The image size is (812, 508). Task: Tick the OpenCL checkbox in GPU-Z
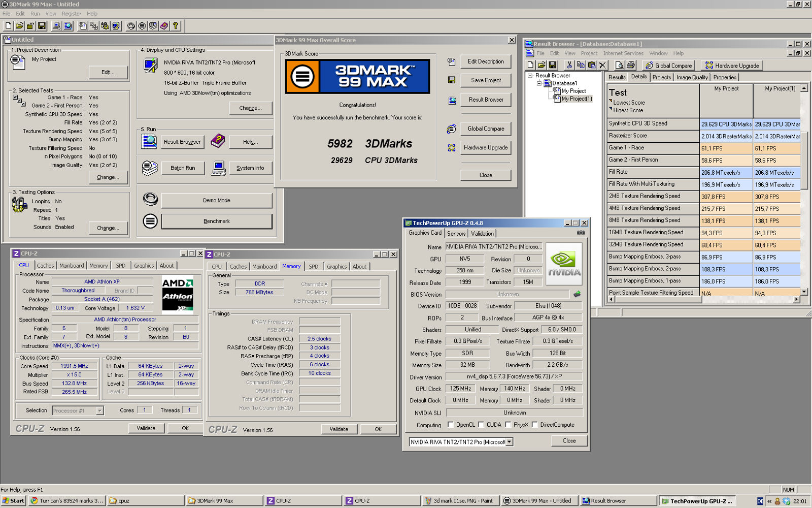point(450,425)
